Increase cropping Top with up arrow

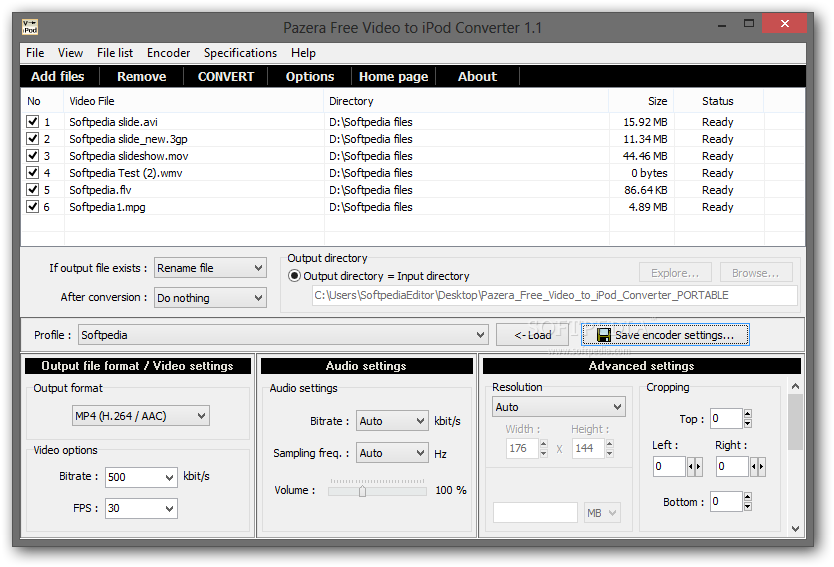tap(748, 414)
